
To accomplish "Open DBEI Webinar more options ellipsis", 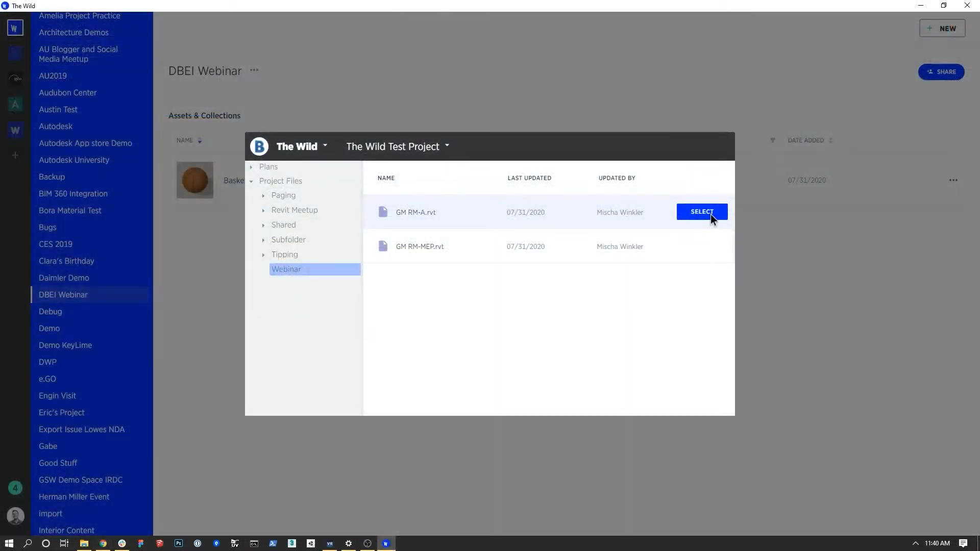I will point(254,70).
